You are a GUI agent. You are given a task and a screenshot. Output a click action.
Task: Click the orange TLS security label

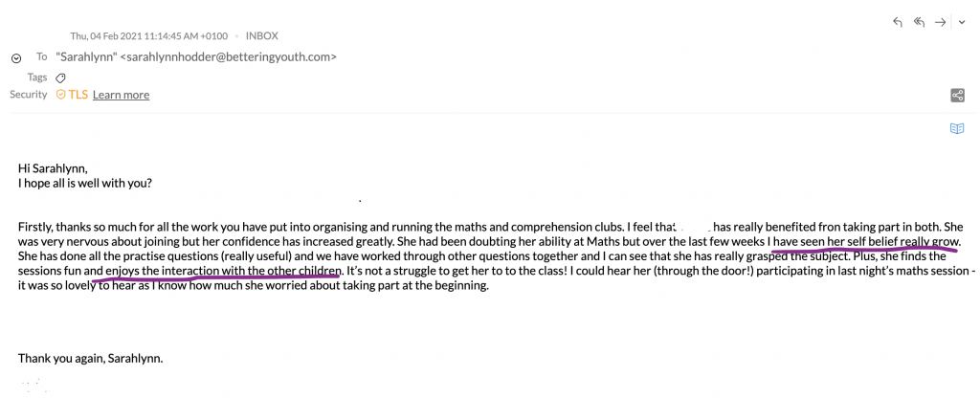pos(78,95)
